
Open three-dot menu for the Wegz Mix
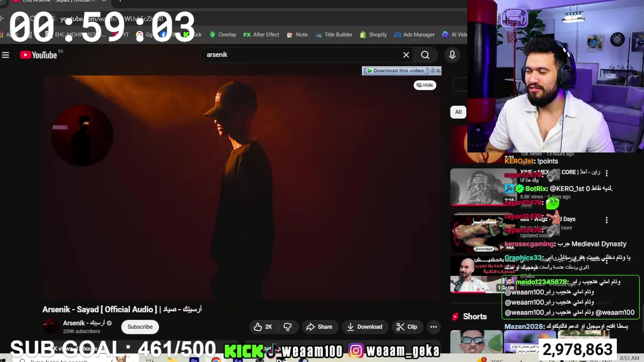[606, 220]
